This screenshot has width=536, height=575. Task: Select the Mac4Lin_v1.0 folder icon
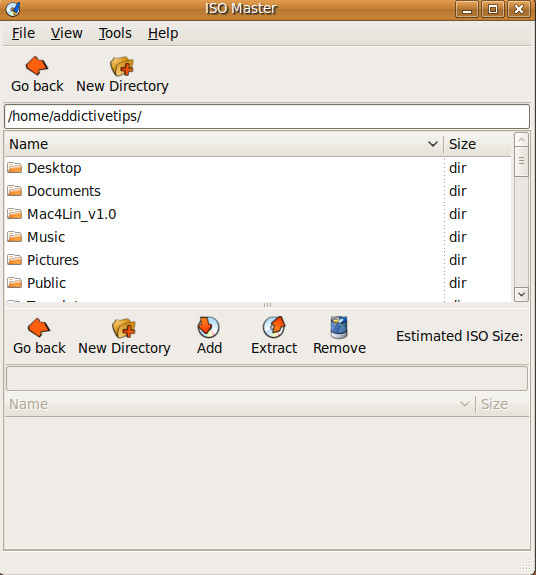point(15,214)
